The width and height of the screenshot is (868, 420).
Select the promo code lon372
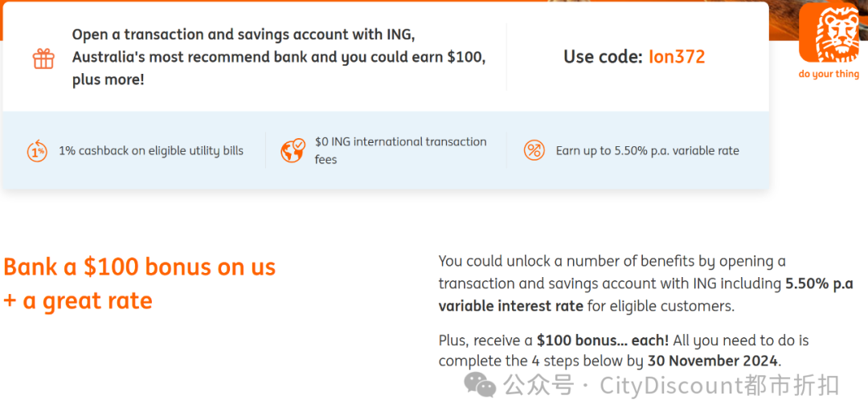677,57
